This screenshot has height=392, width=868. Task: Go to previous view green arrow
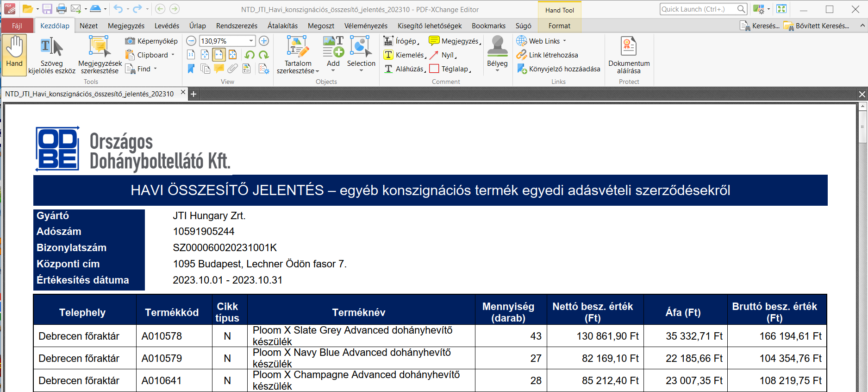point(160,9)
